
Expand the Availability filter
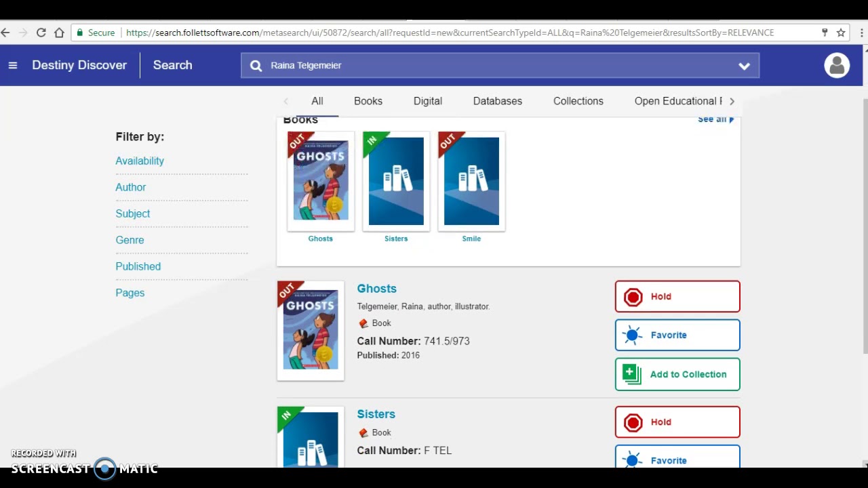[x=140, y=161]
